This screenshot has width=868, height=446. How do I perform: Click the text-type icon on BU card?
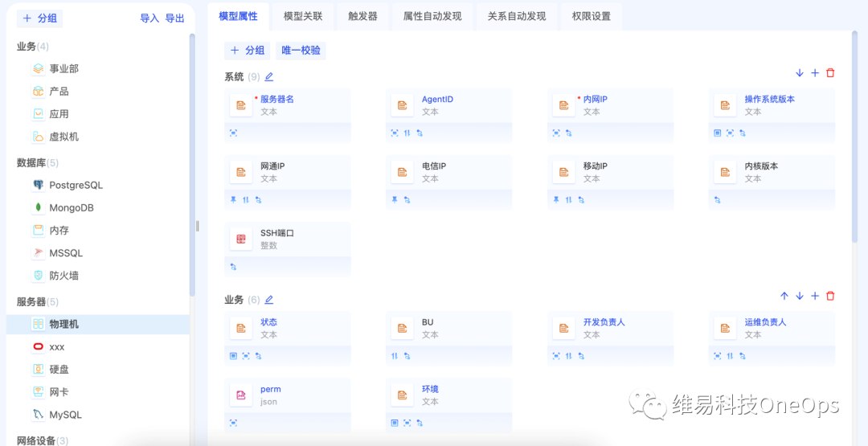[403, 328]
